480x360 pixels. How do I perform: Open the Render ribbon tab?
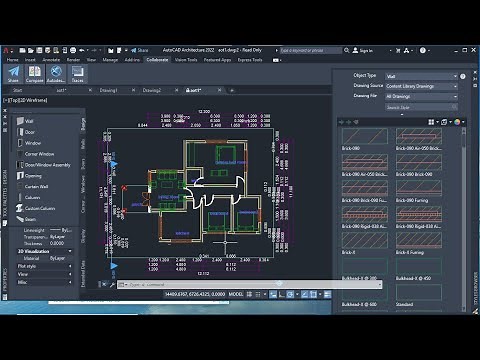73,60
